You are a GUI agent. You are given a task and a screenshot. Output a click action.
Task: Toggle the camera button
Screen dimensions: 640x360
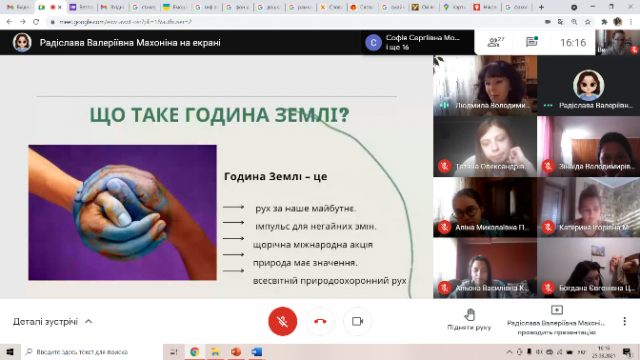tap(358, 321)
